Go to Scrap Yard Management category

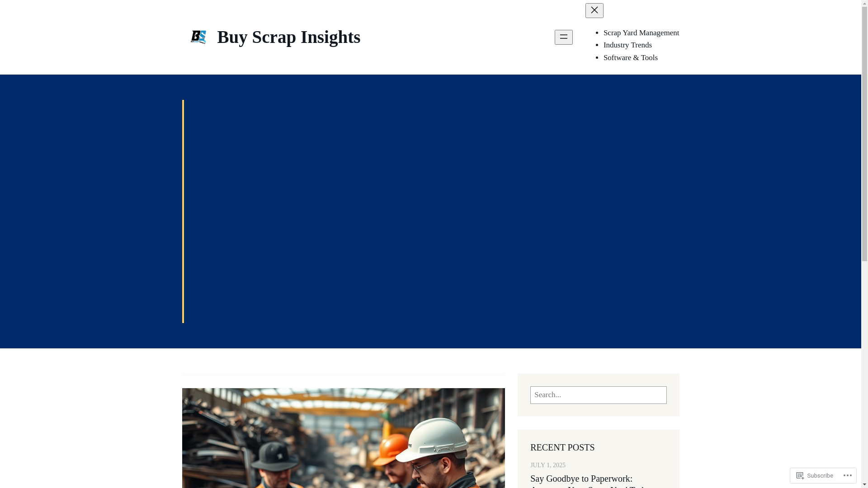tap(641, 33)
